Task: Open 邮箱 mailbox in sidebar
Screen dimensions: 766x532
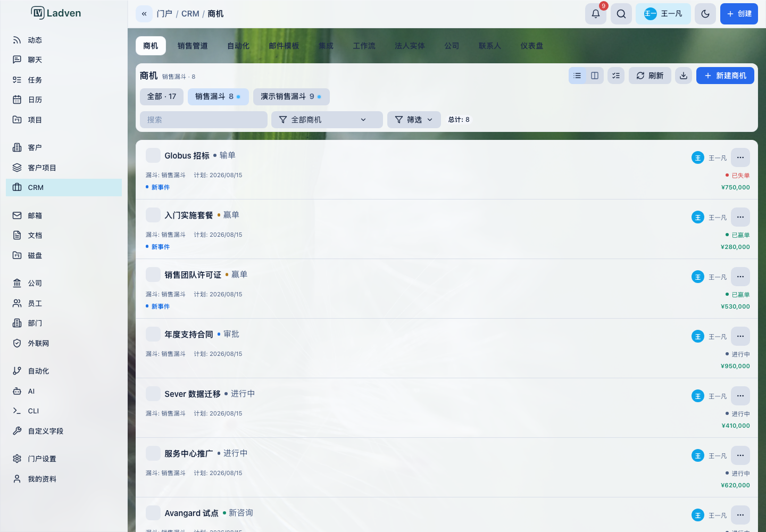Action: pos(64,215)
